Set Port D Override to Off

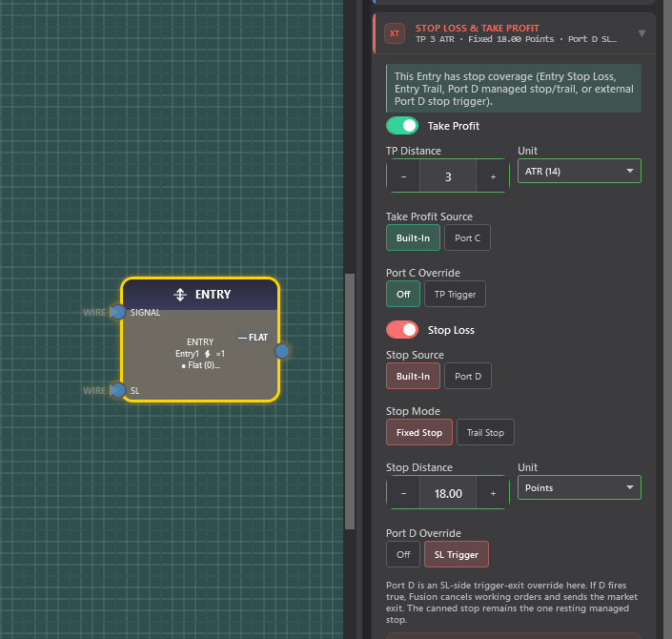(403, 554)
